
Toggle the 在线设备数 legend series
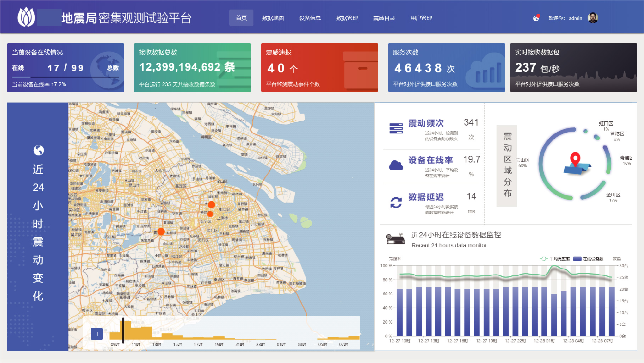[588, 259]
